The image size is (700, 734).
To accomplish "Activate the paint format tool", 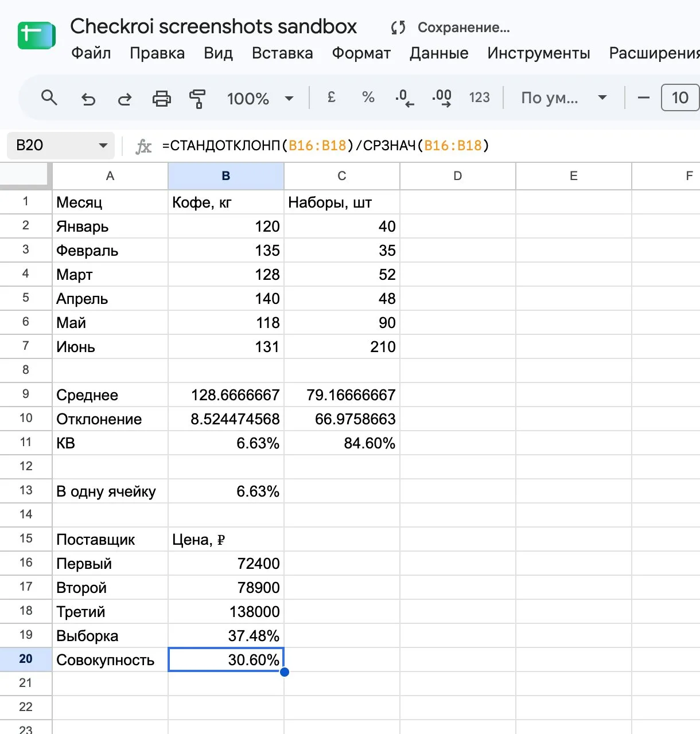I will [197, 99].
